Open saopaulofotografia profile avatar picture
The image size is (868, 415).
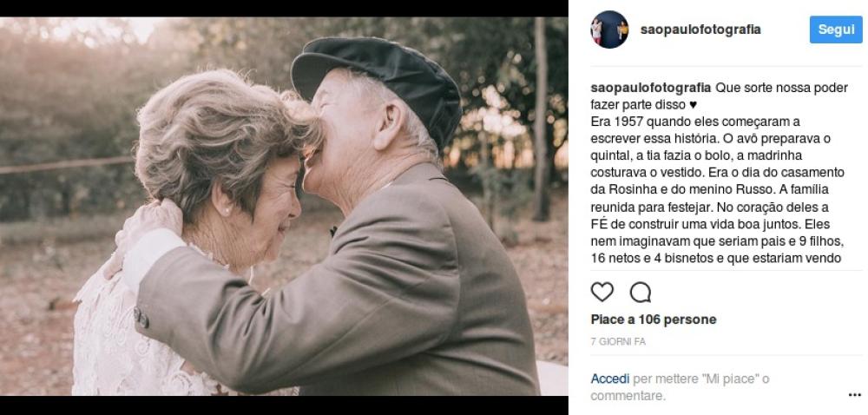click(x=609, y=30)
